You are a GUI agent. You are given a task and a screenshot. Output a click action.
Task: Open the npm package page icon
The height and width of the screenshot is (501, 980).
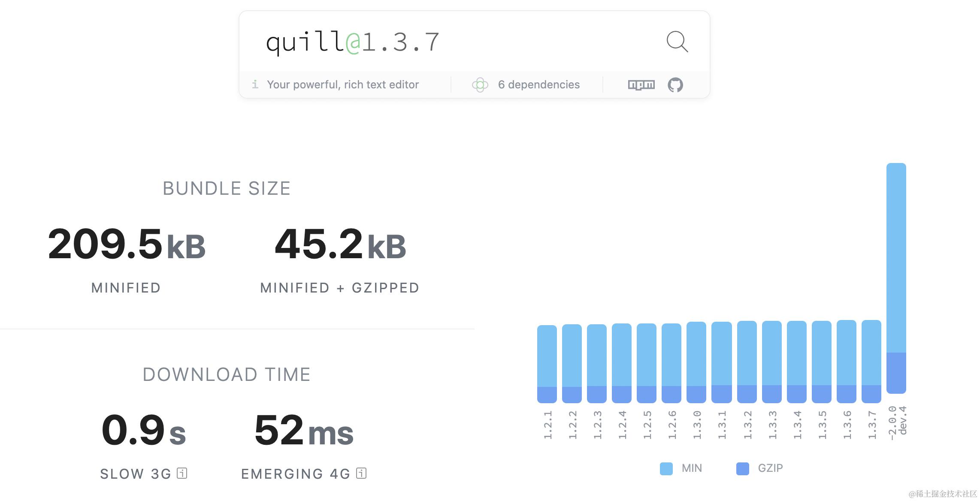pos(641,85)
